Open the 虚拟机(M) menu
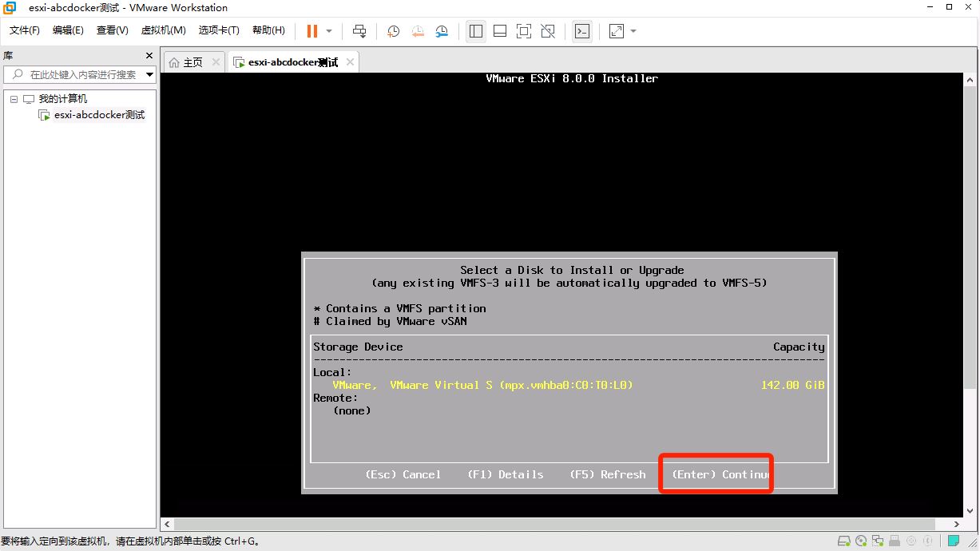 (164, 30)
